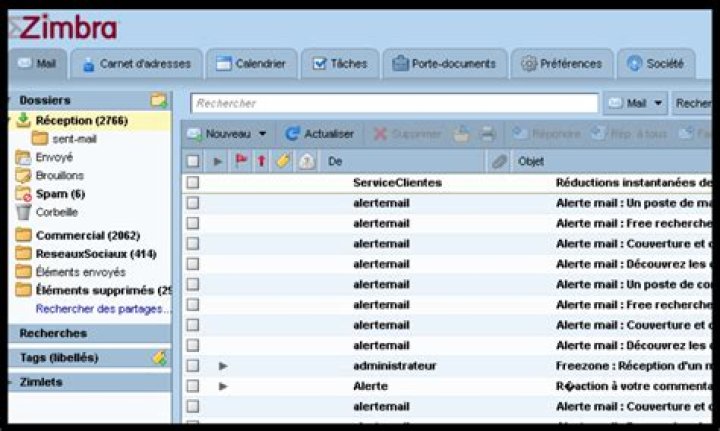Expand the Alerte conversation arrow
The height and width of the screenshot is (431, 720).
pos(223,386)
